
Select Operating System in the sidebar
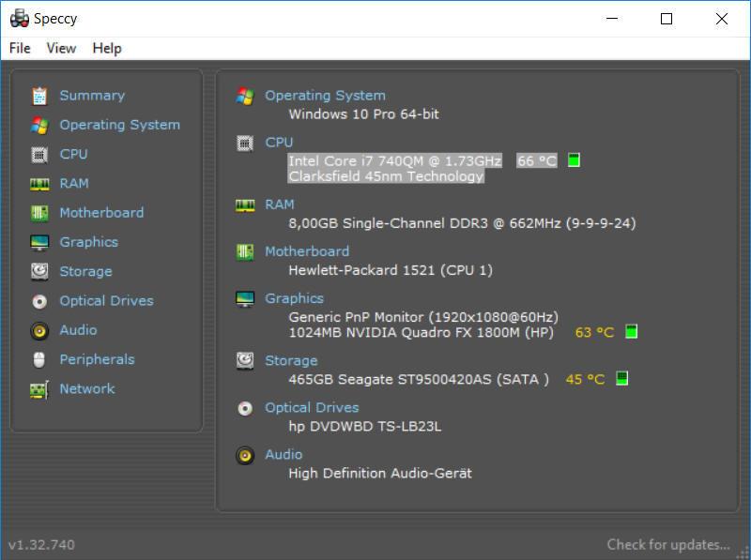(x=120, y=125)
